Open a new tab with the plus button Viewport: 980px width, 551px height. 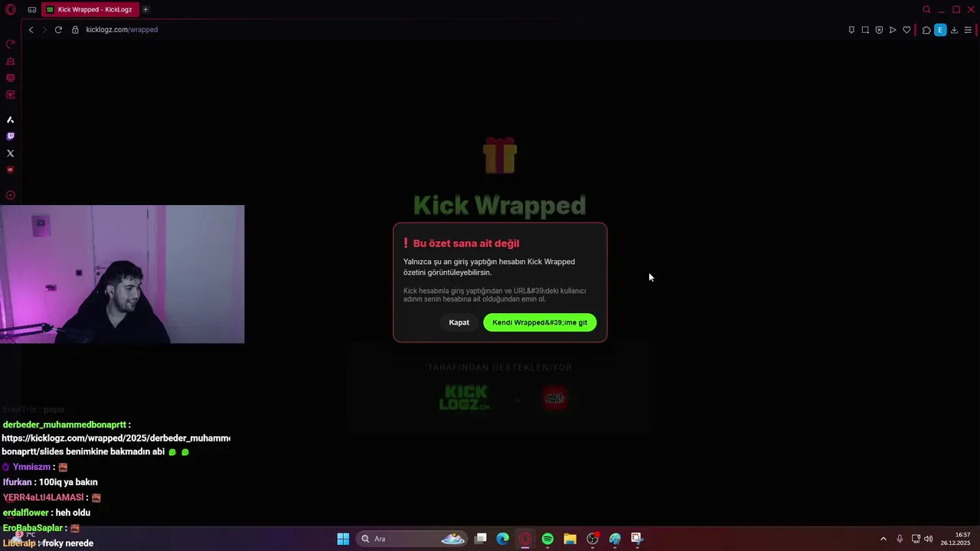[x=145, y=10]
